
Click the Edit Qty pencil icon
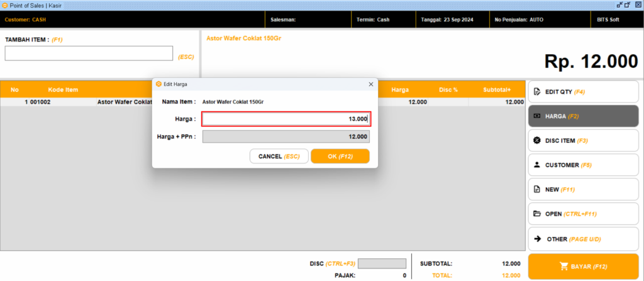pos(537,92)
